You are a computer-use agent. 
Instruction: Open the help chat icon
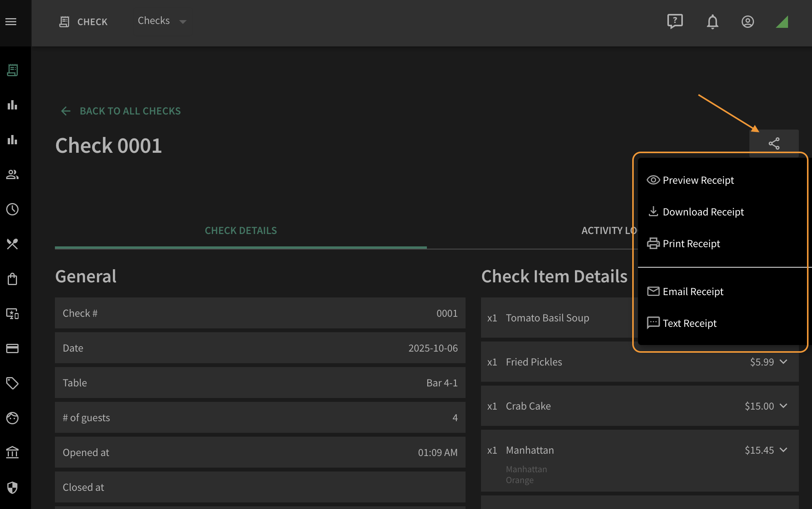click(675, 21)
